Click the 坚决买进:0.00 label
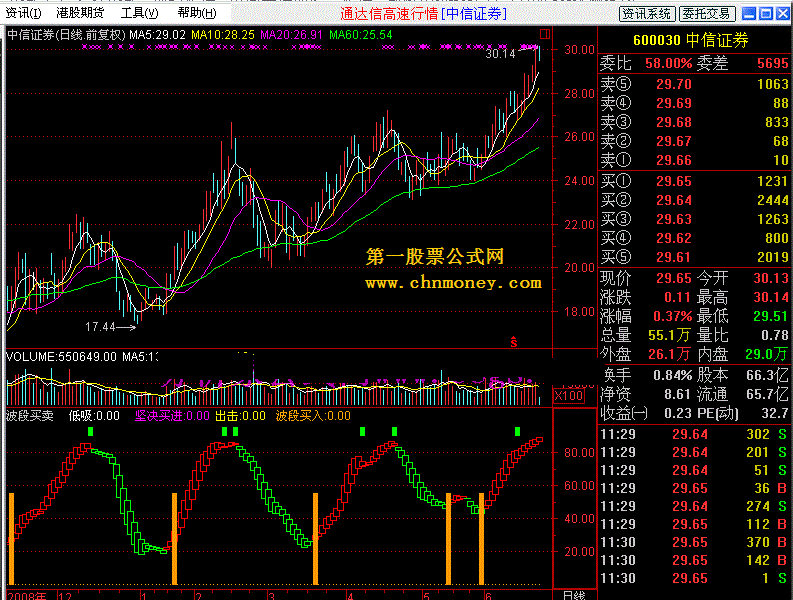The image size is (793, 600). coord(172,416)
